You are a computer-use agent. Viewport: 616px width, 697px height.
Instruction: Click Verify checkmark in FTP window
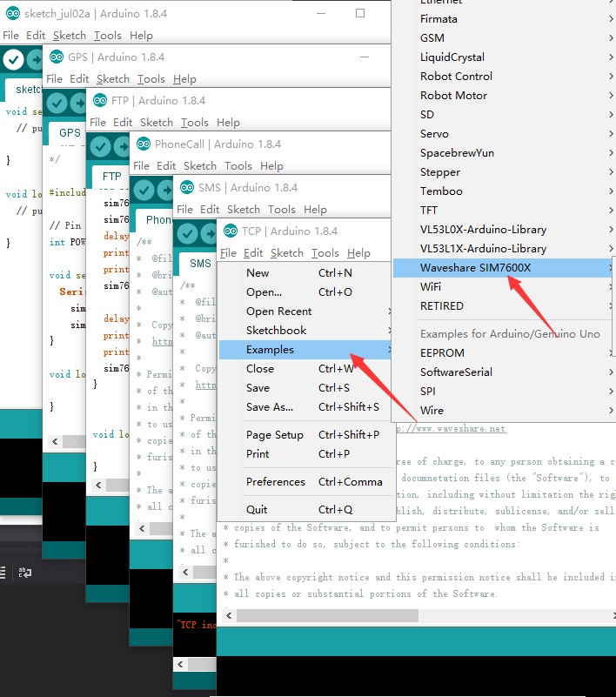point(100,147)
